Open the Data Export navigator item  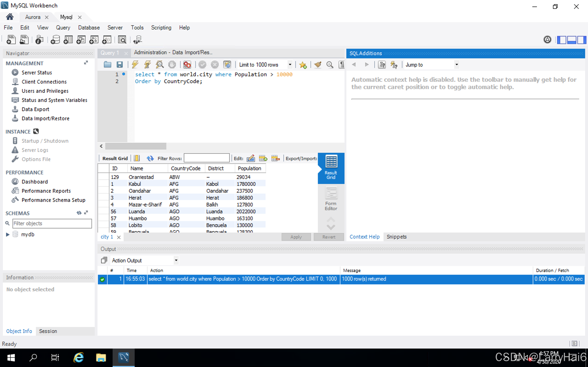point(35,109)
